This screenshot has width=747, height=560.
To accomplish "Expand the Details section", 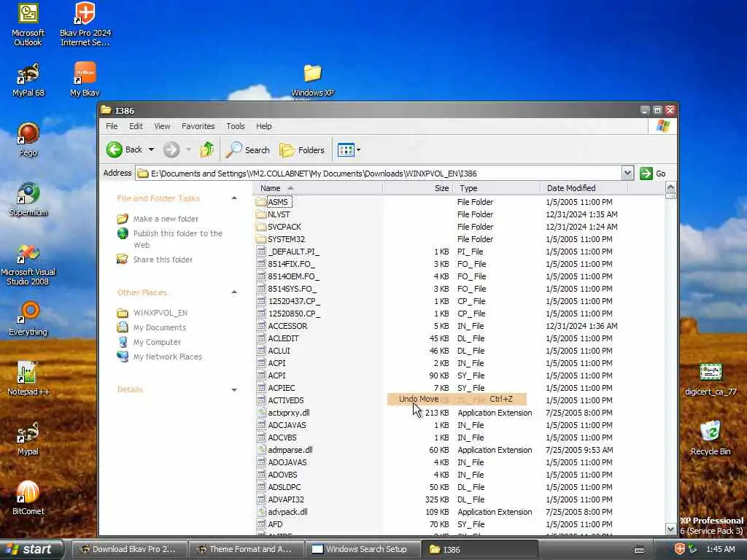I will [x=234, y=389].
